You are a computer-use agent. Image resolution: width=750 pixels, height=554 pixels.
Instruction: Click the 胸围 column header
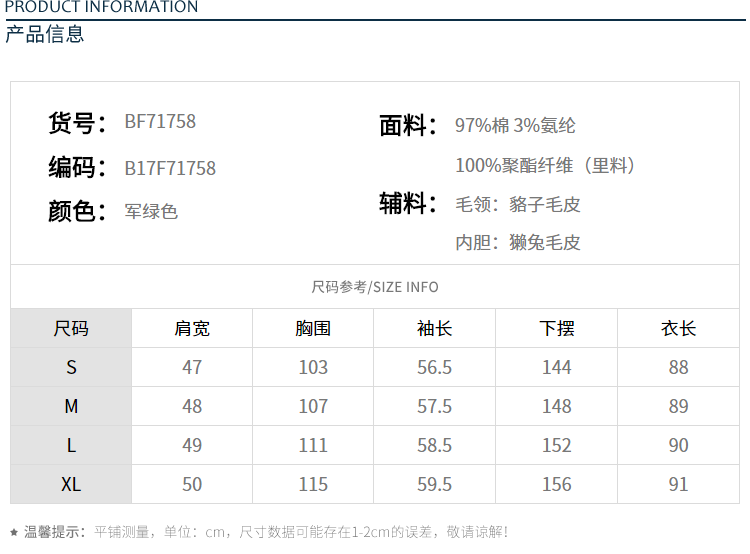pos(313,329)
